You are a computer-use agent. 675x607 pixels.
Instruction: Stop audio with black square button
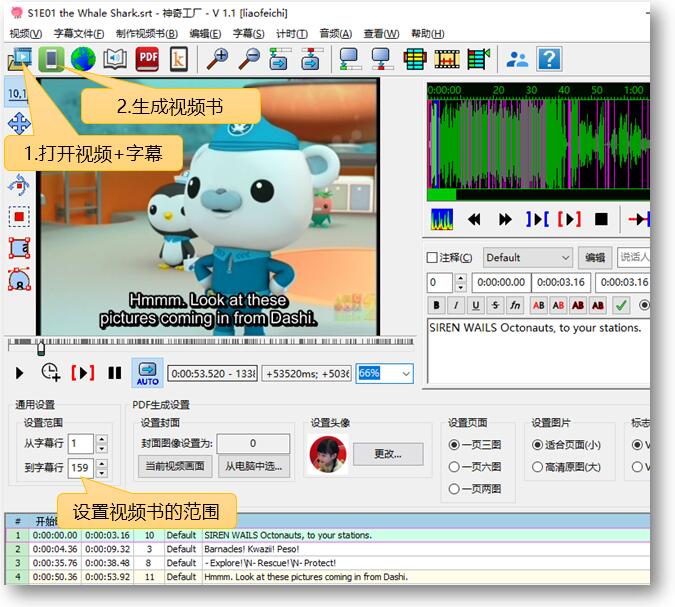point(601,220)
